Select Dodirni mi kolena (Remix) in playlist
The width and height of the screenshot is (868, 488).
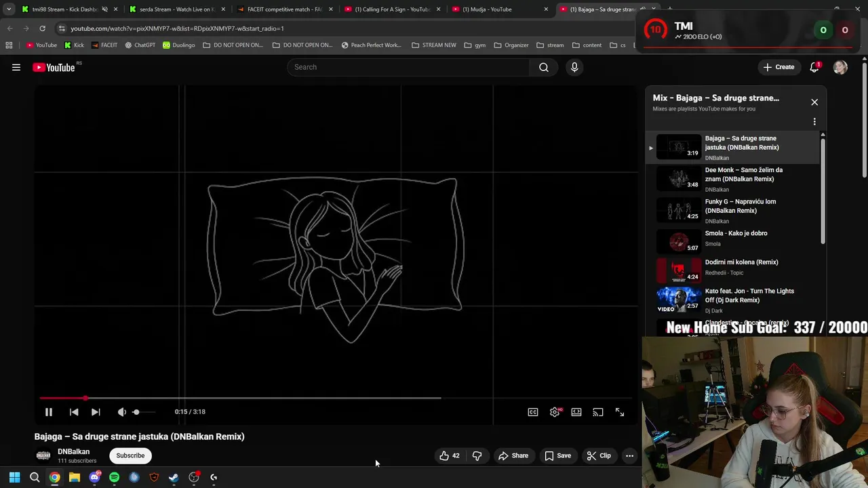click(x=733, y=271)
